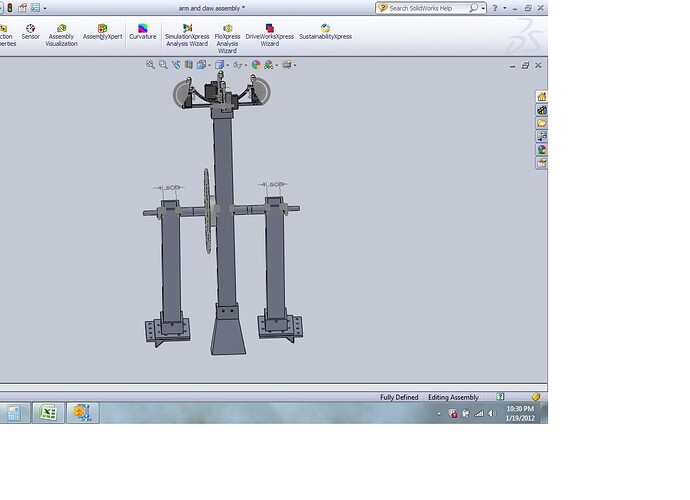Screen dimensions: 690x500
Task: Click the status bar quick tips icon
Action: coord(500,397)
